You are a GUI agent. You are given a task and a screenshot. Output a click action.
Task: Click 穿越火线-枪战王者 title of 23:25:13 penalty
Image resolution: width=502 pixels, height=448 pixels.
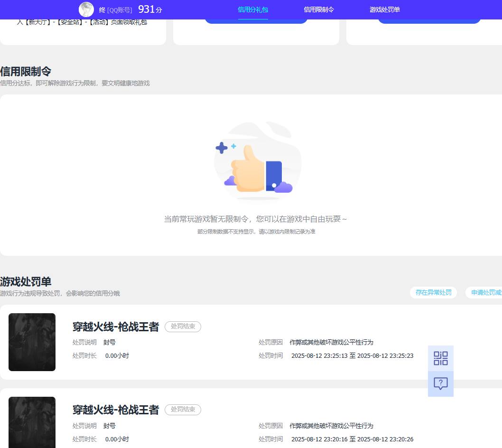click(116, 327)
